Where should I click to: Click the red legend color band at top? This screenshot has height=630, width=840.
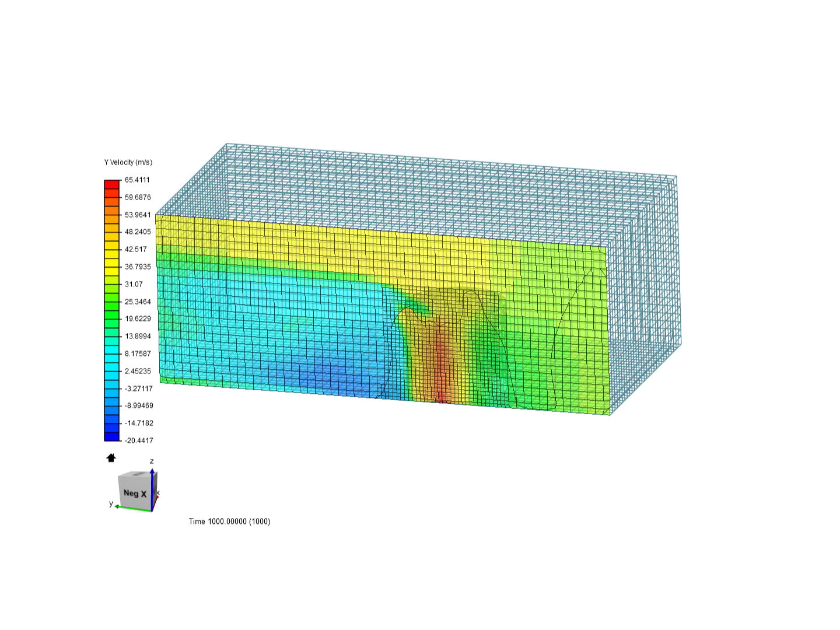112,184
